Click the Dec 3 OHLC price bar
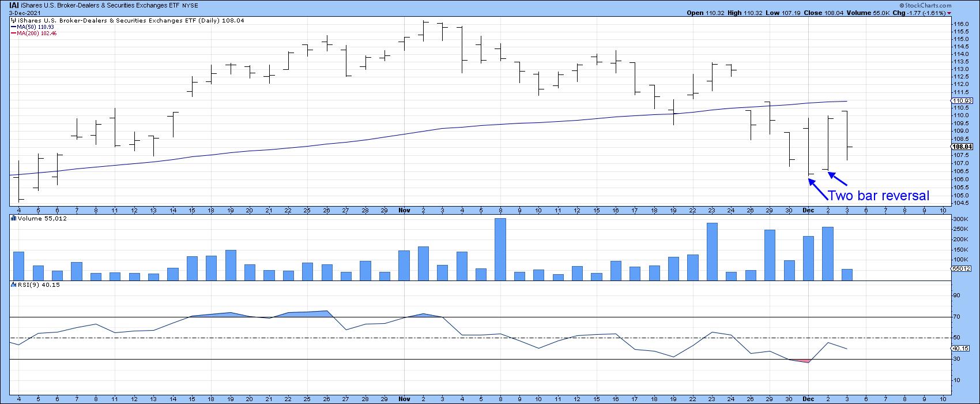The height and width of the screenshot is (404, 980). (847, 136)
